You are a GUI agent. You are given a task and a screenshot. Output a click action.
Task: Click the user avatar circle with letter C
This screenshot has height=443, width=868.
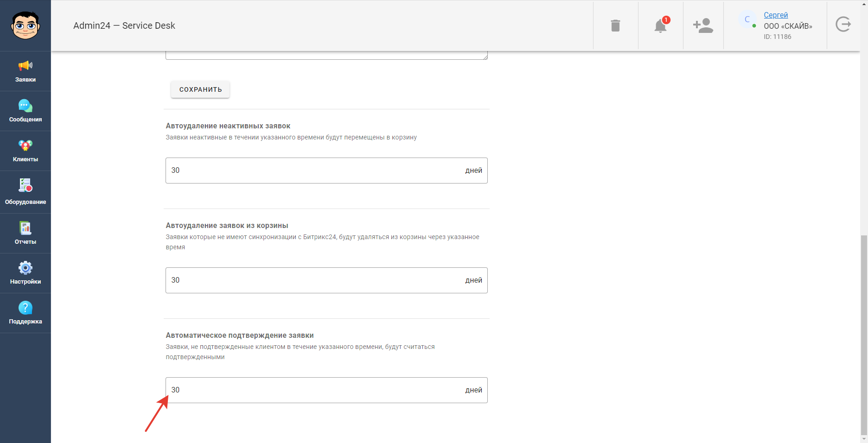pyautogui.click(x=747, y=19)
